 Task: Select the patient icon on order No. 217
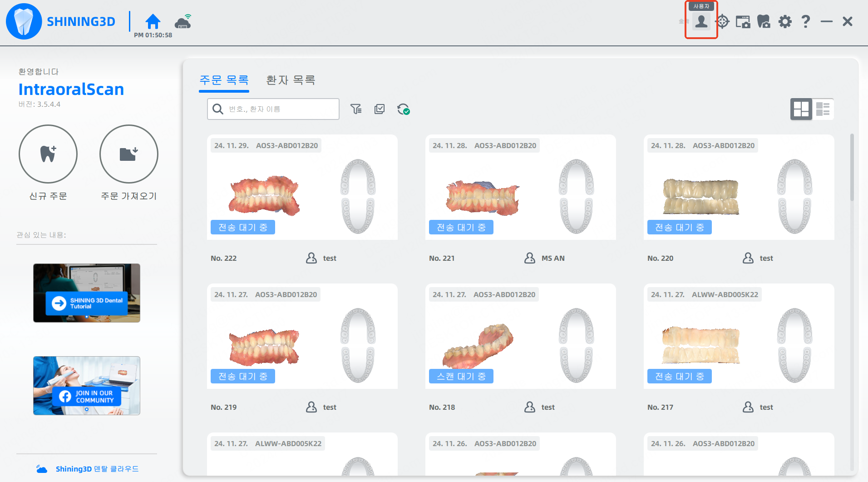[x=748, y=407]
